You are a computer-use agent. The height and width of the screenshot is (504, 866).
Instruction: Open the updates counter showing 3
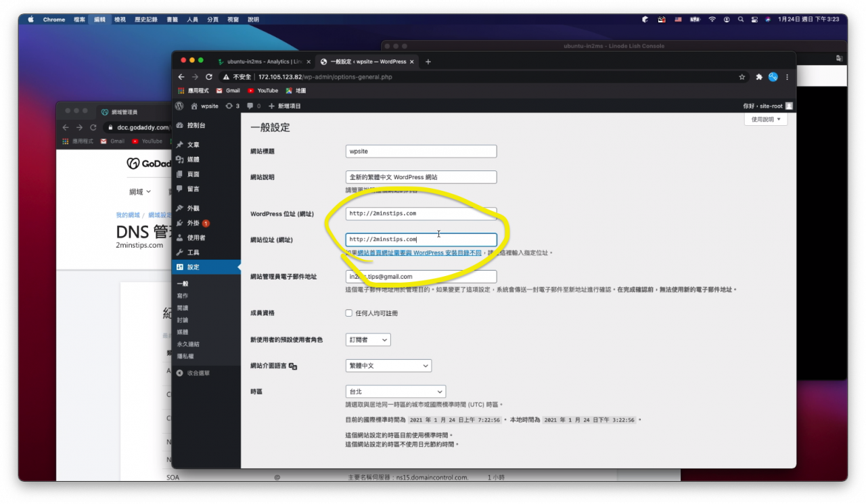point(232,106)
